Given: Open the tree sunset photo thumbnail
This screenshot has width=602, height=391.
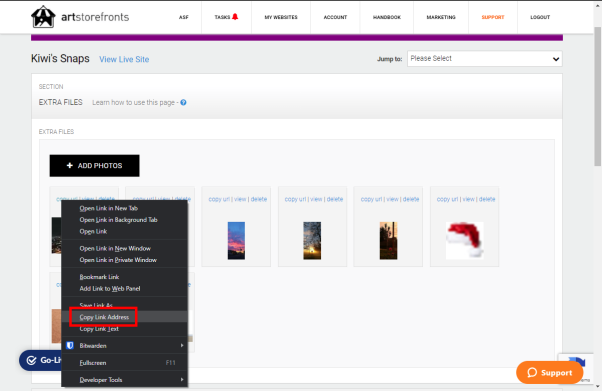Looking at the screenshot, I should click(312, 240).
